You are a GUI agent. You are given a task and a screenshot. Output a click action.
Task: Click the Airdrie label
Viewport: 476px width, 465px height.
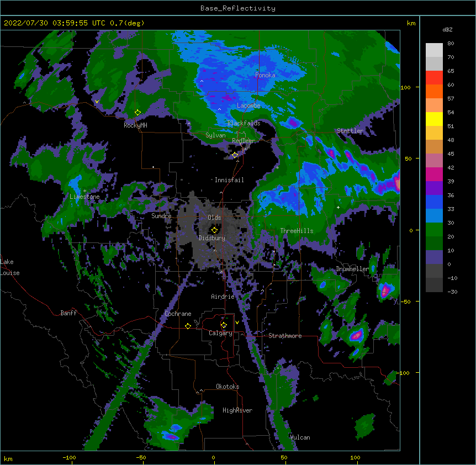coord(223,297)
